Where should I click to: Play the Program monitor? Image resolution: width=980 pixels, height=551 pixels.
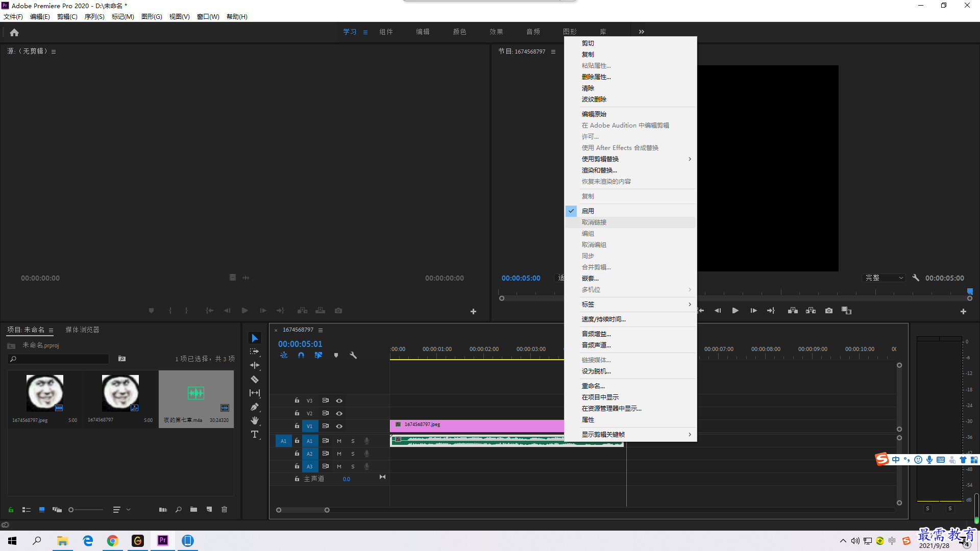point(736,311)
